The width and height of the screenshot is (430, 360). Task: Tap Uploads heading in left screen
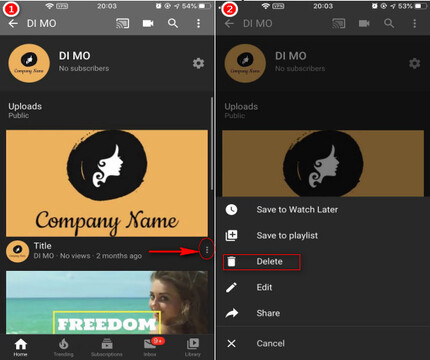tap(25, 106)
